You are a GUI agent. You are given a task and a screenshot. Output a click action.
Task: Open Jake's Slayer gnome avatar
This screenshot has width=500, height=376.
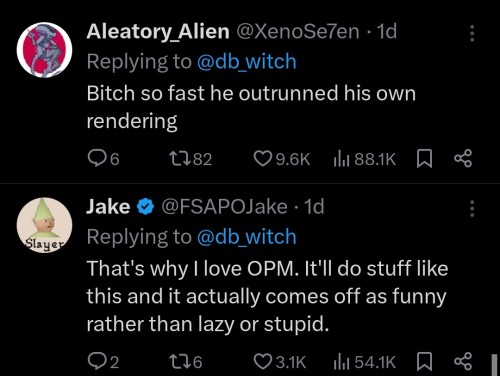click(45, 225)
